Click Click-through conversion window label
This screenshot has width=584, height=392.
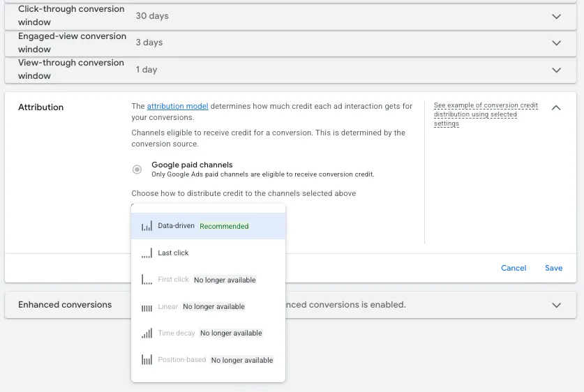click(71, 15)
